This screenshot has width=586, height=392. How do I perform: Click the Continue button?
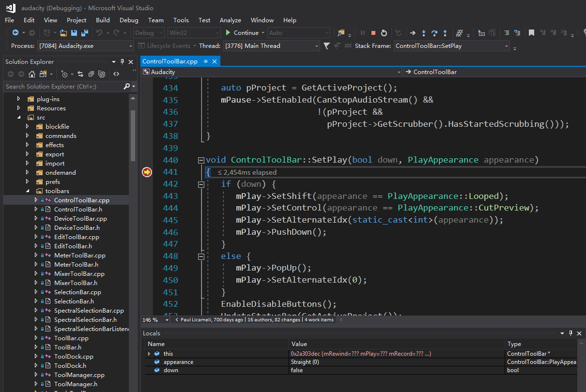242,33
